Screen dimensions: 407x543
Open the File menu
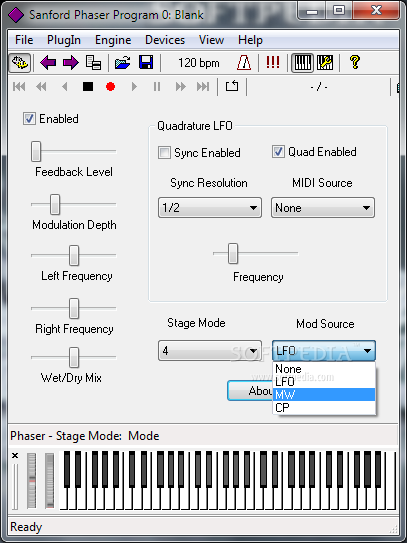coord(24,40)
